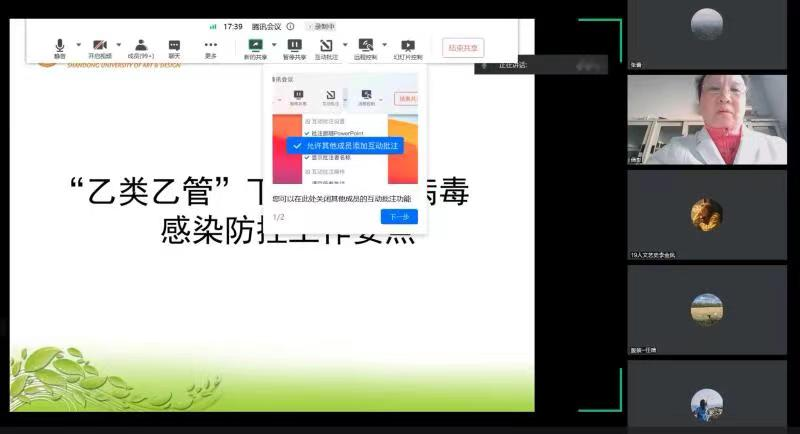Start a new share (新的共享)
The image size is (800, 434).
click(x=255, y=46)
